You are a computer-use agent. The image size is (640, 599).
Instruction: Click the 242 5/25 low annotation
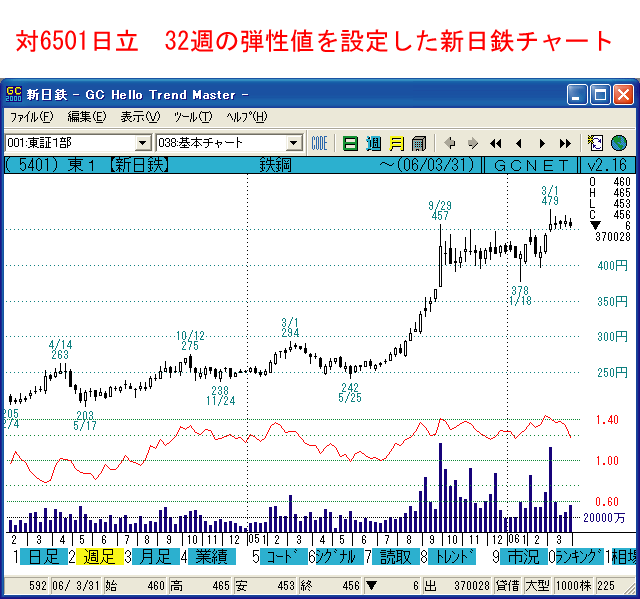pos(350,393)
